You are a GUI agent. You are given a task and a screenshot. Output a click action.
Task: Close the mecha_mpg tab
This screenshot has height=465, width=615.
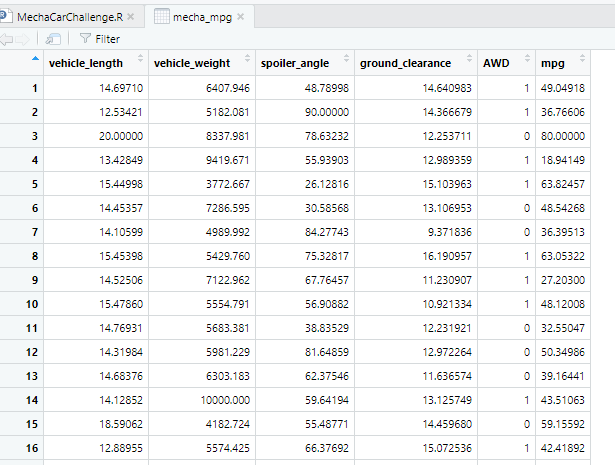pyautogui.click(x=240, y=17)
